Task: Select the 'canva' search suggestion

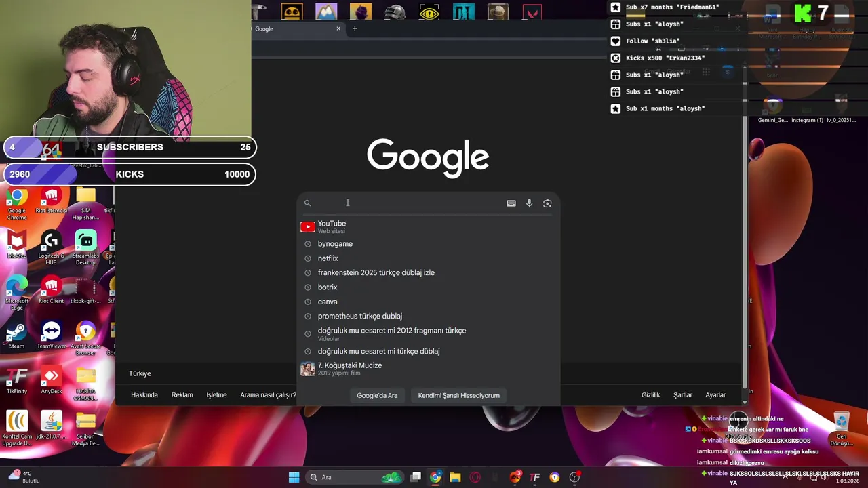Action: (428, 302)
